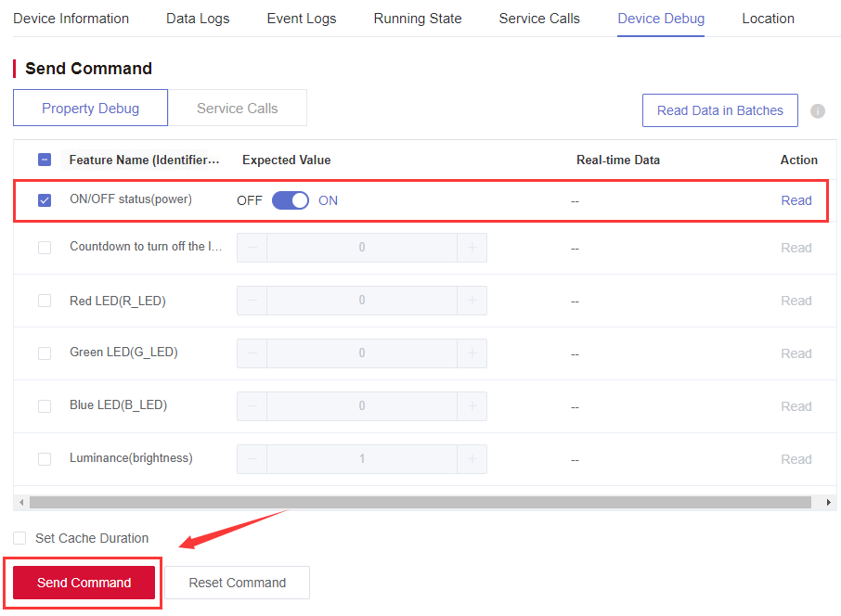Click the Green LED expected value field
This screenshot has height=616, width=841.
pos(362,353)
